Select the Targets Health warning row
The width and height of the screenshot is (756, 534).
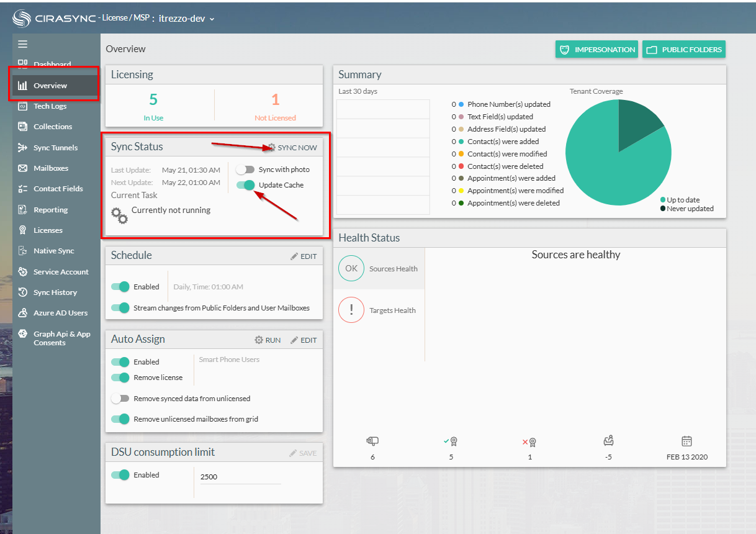pos(379,310)
